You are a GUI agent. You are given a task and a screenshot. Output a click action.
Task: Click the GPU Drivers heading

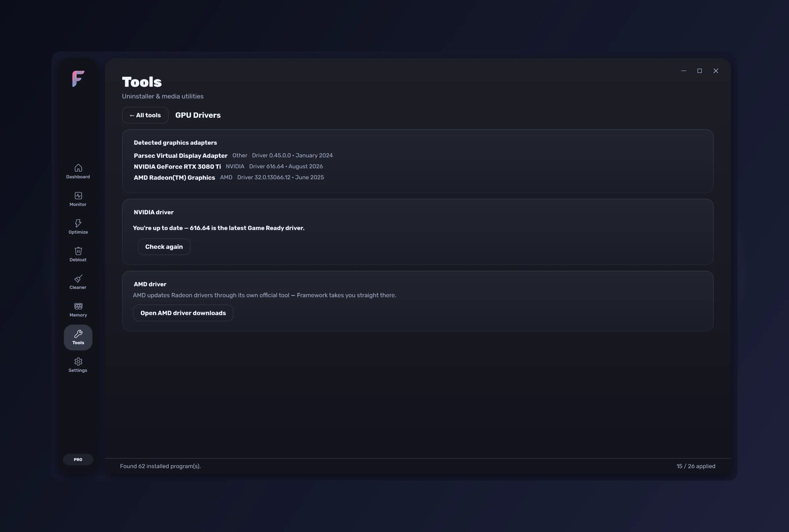pyautogui.click(x=198, y=115)
